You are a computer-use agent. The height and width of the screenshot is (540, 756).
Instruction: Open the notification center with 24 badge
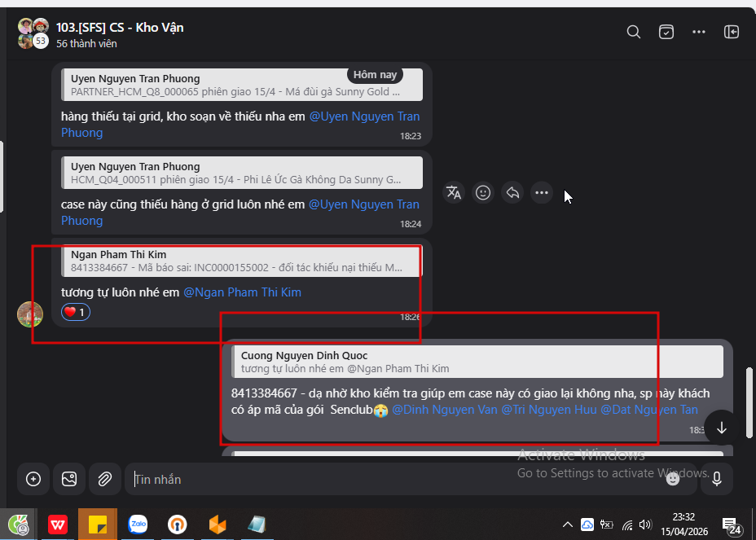[x=732, y=525]
